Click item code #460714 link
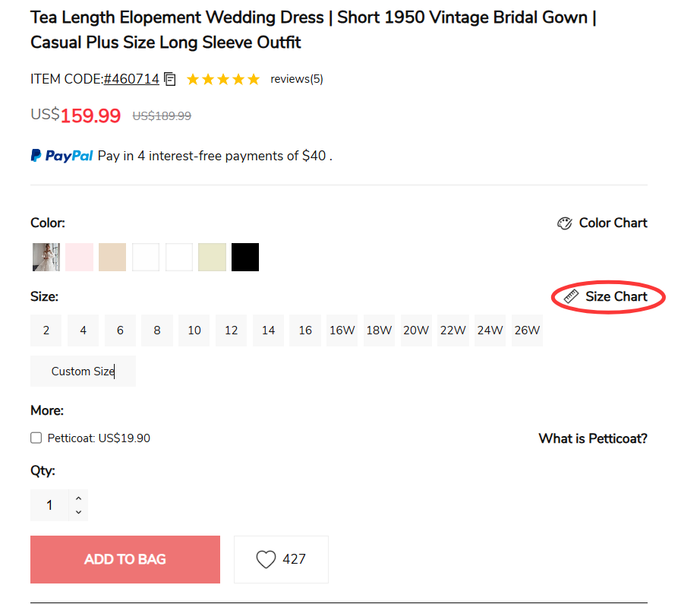700x604 pixels. [x=131, y=79]
